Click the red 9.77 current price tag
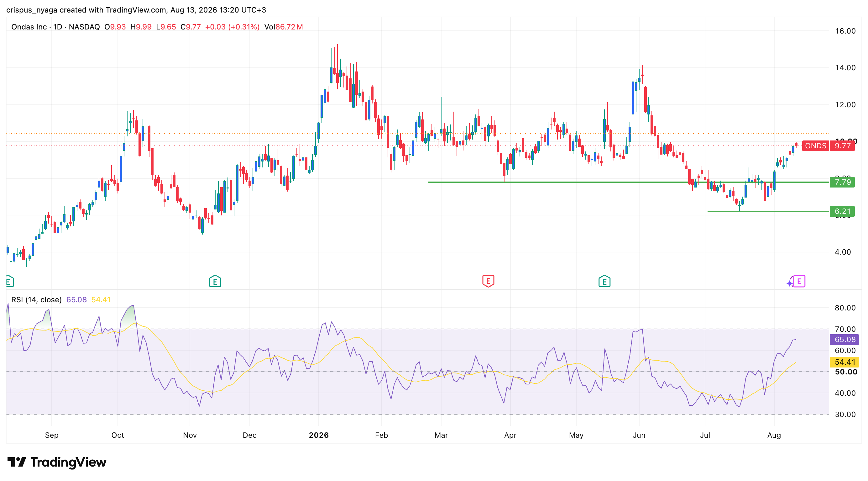The image size is (868, 481). (x=842, y=145)
